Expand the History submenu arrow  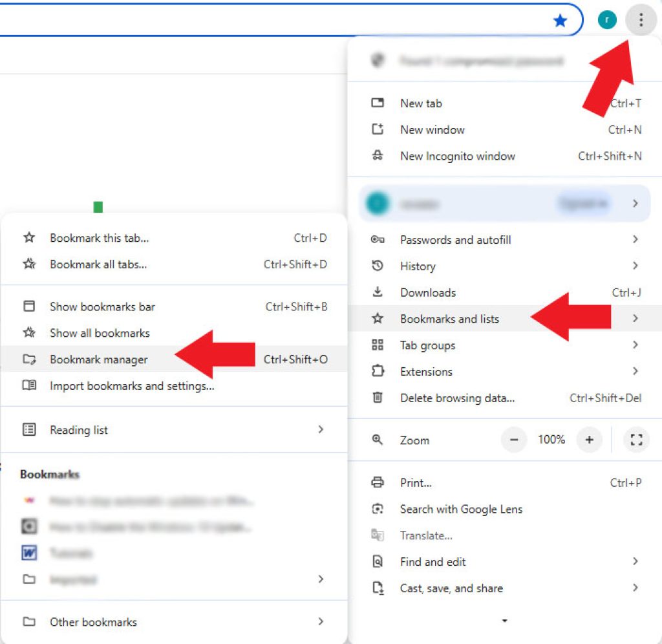[x=635, y=266]
